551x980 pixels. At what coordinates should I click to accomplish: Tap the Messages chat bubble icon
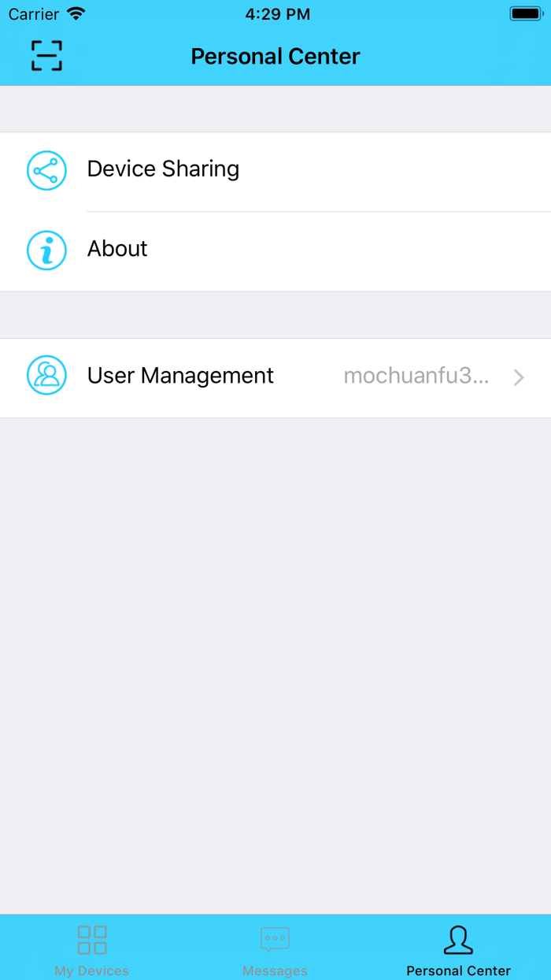275,940
